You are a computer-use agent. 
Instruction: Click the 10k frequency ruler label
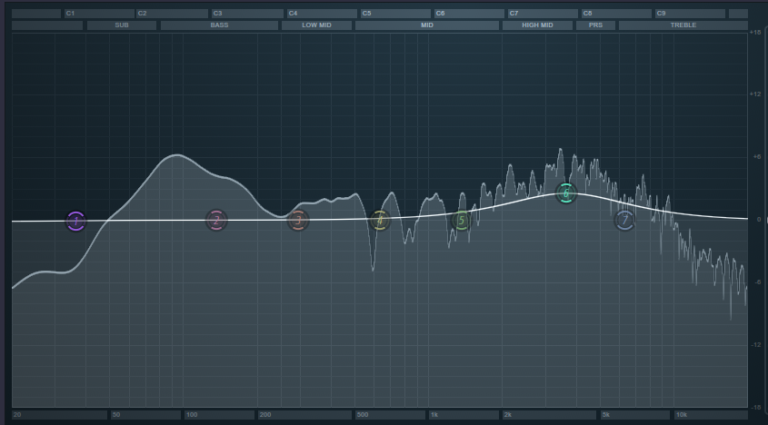point(681,414)
